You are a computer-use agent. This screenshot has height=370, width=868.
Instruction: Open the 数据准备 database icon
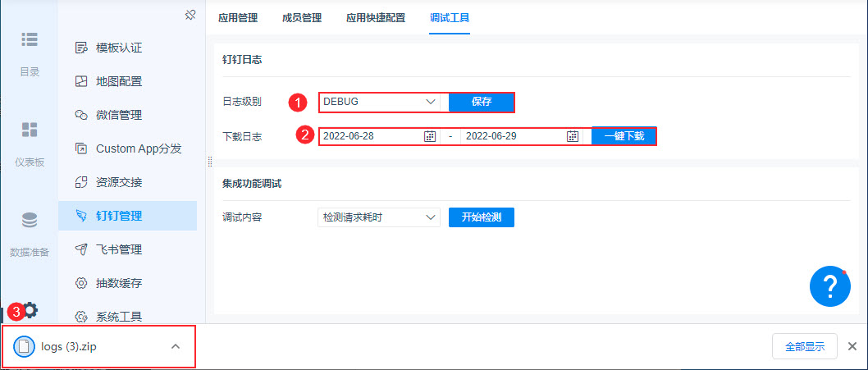tap(30, 220)
